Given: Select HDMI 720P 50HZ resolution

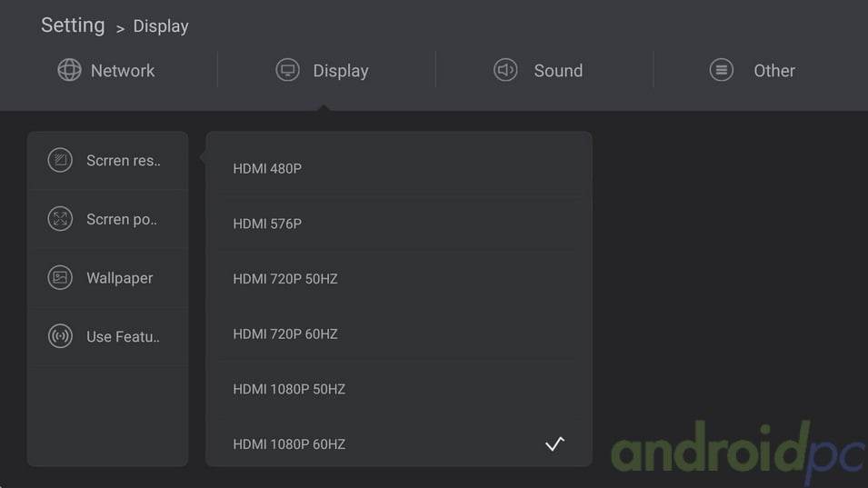Looking at the screenshot, I should point(399,279).
